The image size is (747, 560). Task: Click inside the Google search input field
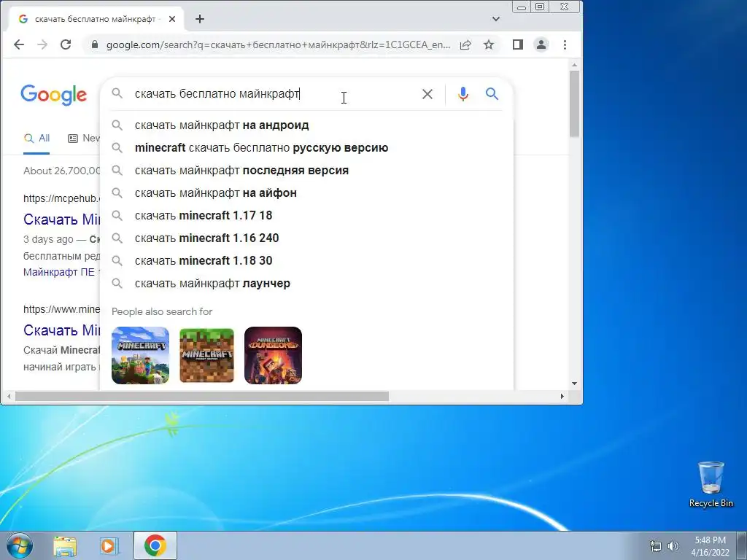[271, 94]
